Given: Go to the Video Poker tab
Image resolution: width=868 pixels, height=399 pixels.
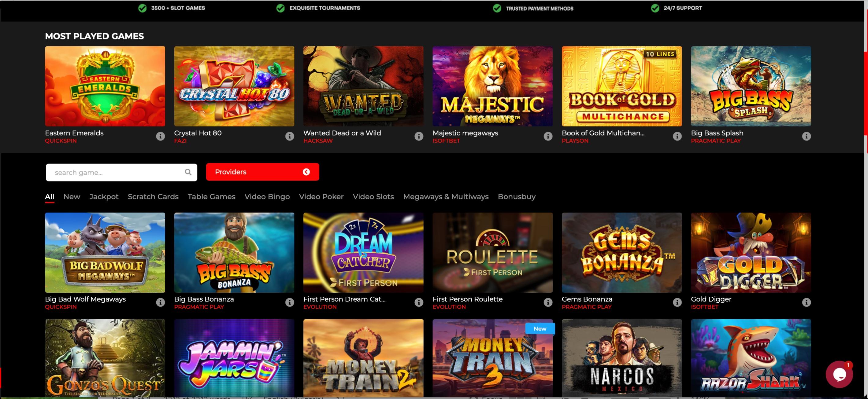Looking at the screenshot, I should [x=321, y=197].
